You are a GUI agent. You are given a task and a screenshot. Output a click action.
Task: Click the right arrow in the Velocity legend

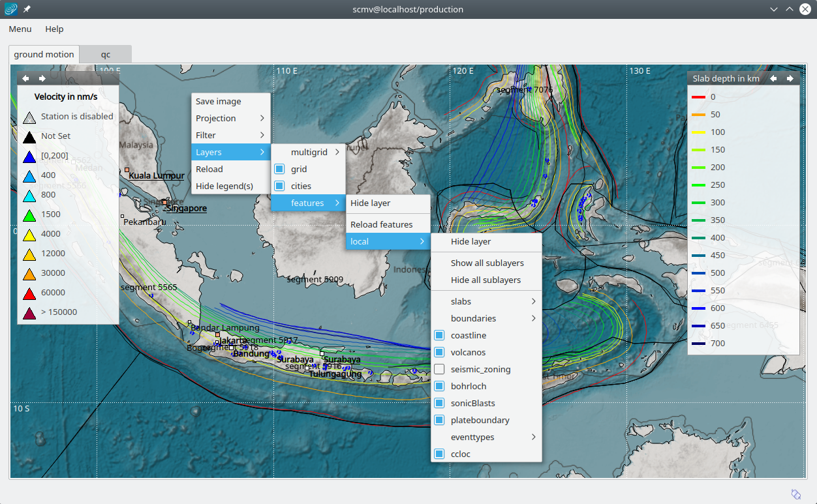(42, 78)
